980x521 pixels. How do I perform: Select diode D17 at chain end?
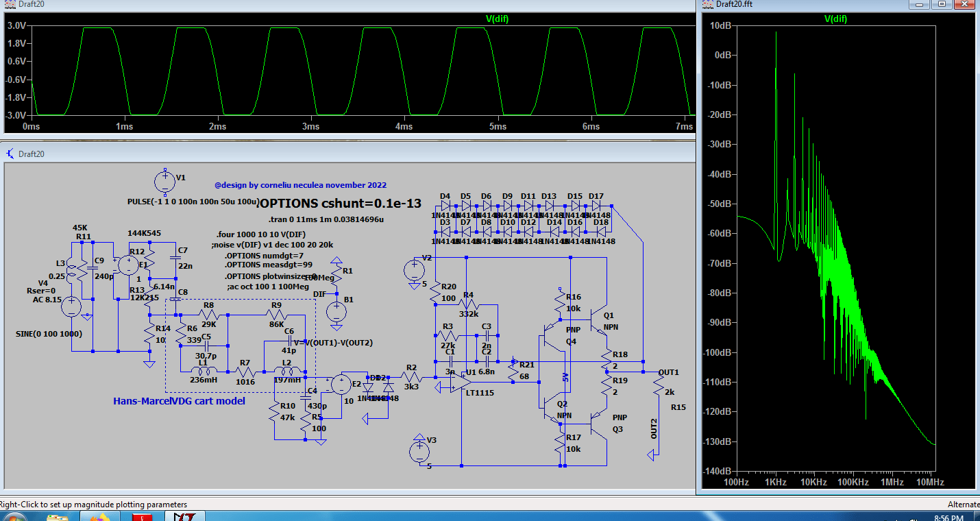(596, 205)
